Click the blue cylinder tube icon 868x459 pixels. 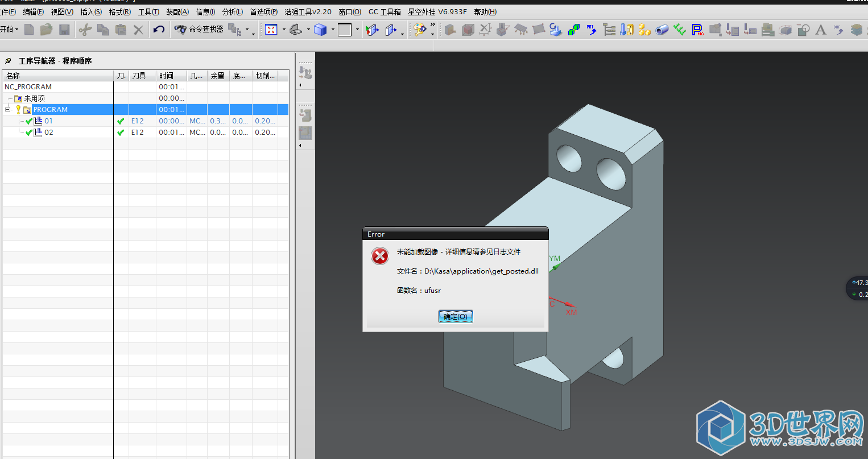(x=662, y=30)
